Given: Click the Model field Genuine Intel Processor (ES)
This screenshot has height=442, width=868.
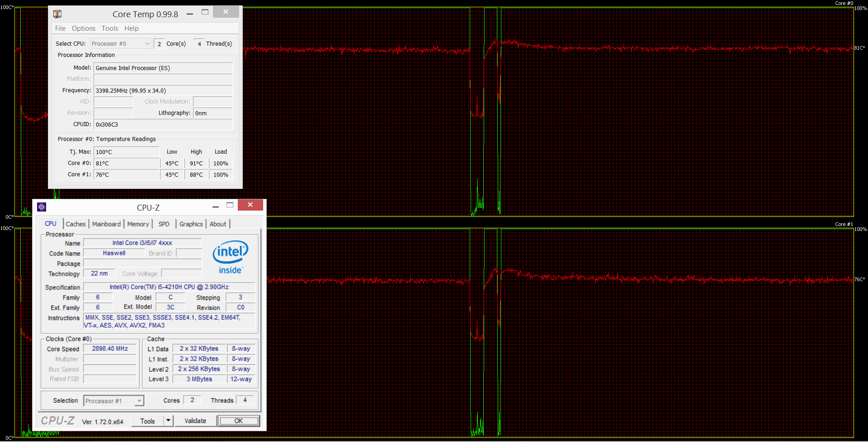Looking at the screenshot, I should (x=163, y=68).
